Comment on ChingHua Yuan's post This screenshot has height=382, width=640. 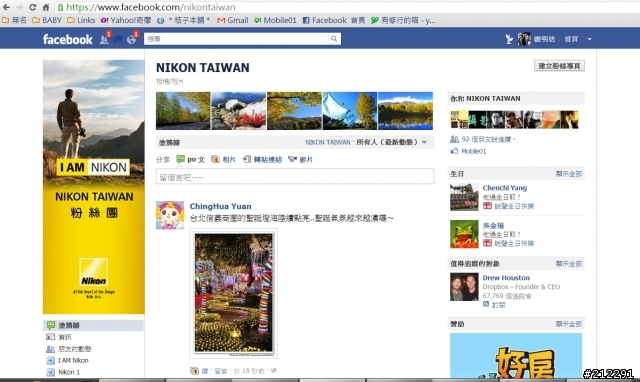(x=220, y=371)
